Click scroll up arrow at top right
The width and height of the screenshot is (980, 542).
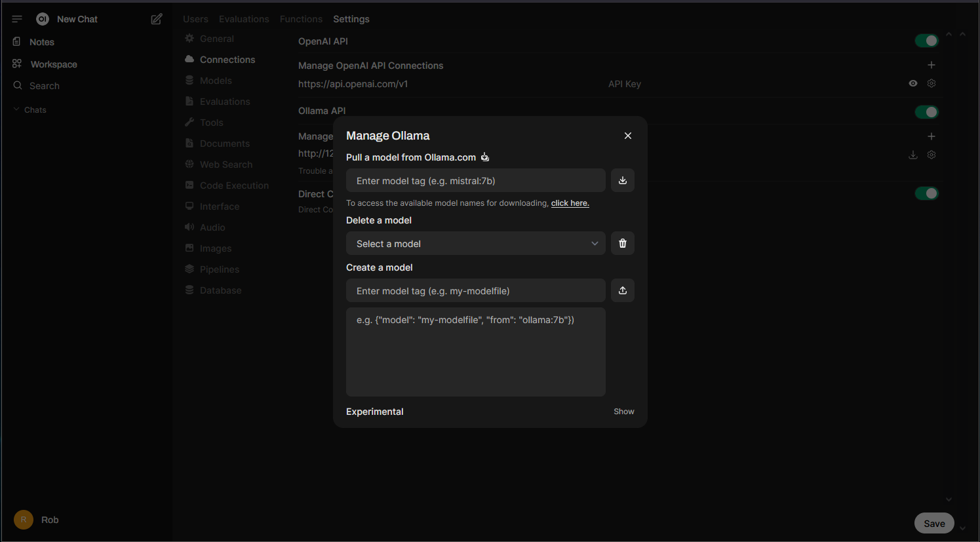pyautogui.click(x=962, y=34)
